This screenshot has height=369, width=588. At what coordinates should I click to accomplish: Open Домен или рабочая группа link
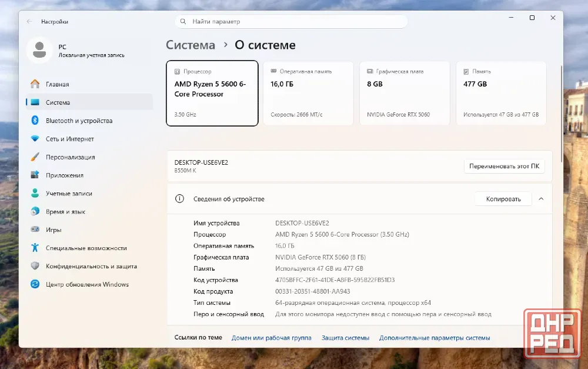point(272,338)
